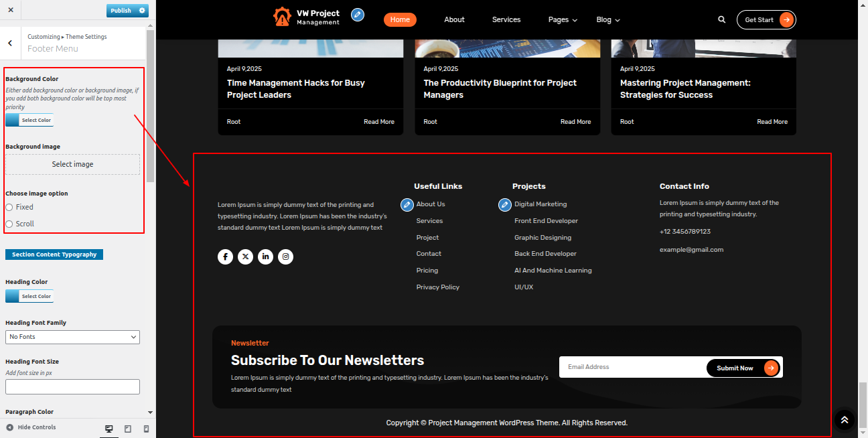Switch to tablet preview device icon

[128, 429]
